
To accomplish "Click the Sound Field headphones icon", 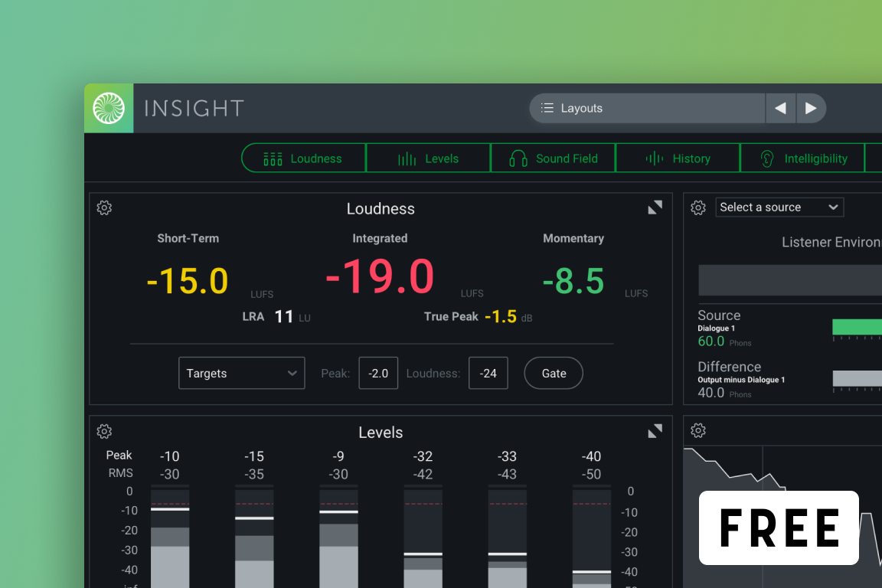I will pyautogui.click(x=517, y=158).
